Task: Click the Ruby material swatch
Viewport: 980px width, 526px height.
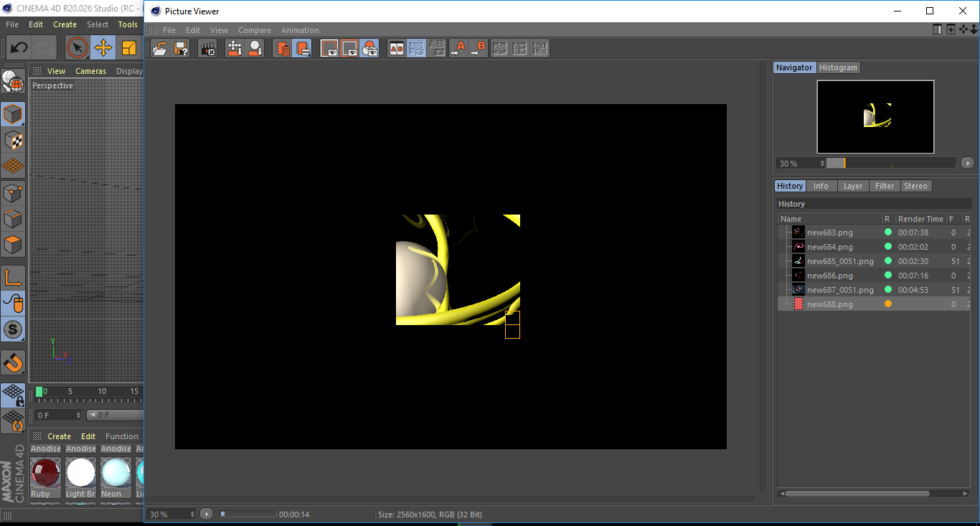Action: 45,472
